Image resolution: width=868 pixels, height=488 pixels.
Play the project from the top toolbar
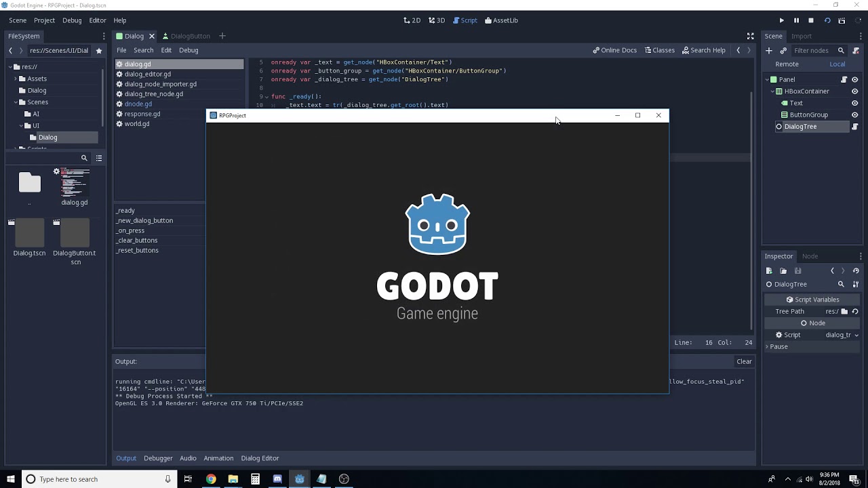tap(781, 20)
